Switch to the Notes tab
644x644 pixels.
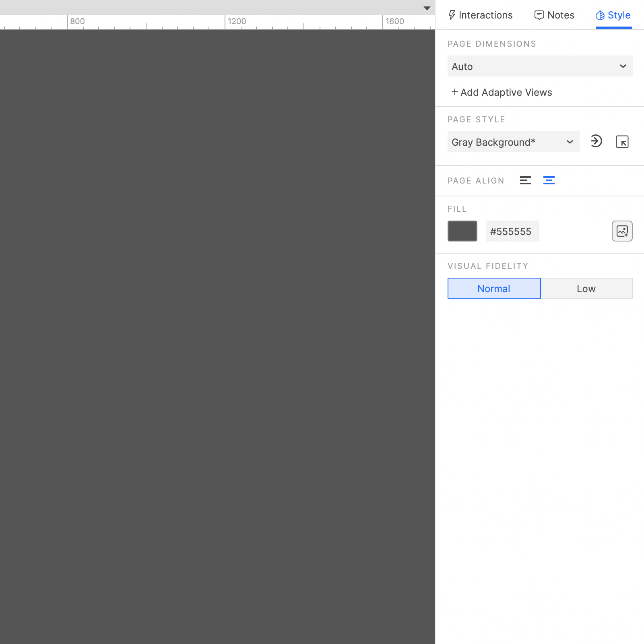click(x=555, y=15)
